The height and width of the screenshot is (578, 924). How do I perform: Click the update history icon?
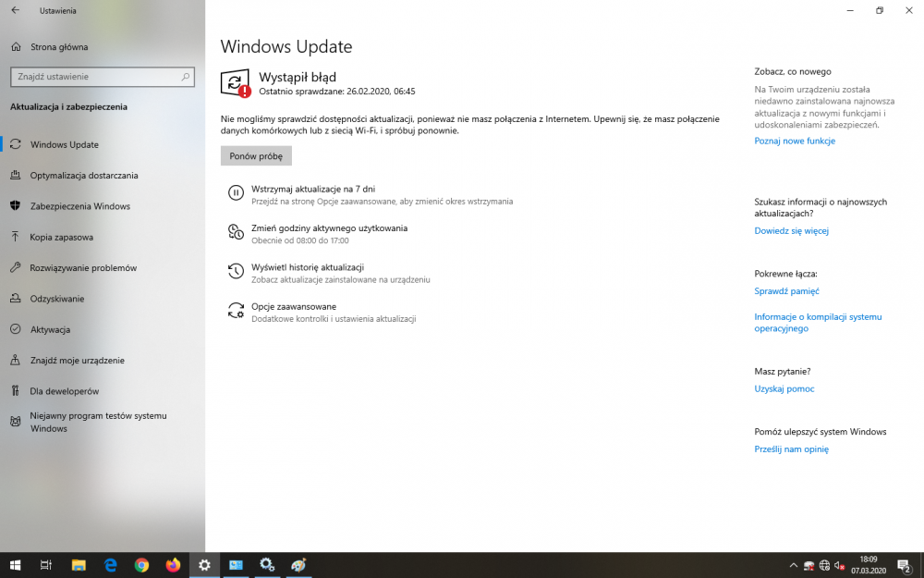tap(236, 271)
